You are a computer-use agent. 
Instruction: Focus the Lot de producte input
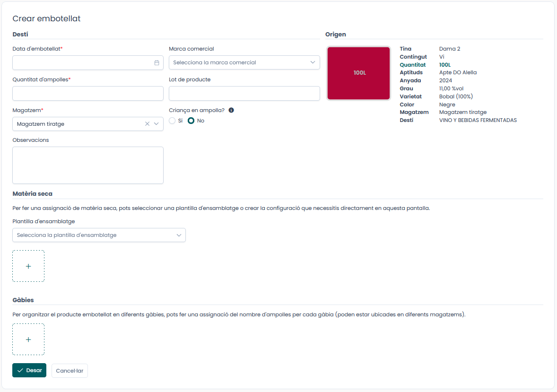point(244,94)
